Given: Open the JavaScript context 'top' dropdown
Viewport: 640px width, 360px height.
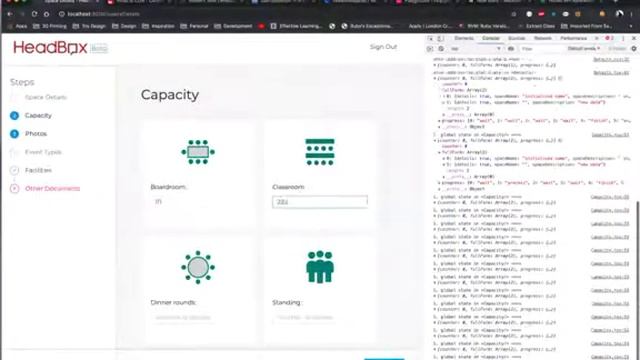Looking at the screenshot, I should (476, 49).
